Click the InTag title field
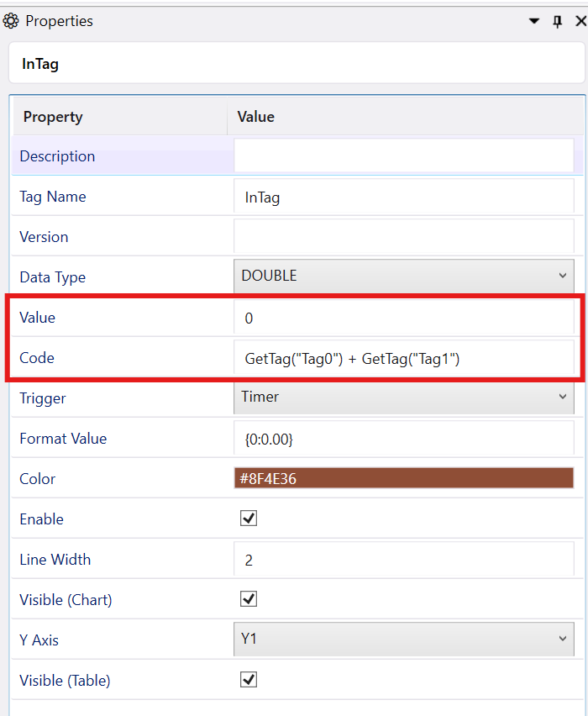Screen dimensions: 588x716 (x=297, y=63)
